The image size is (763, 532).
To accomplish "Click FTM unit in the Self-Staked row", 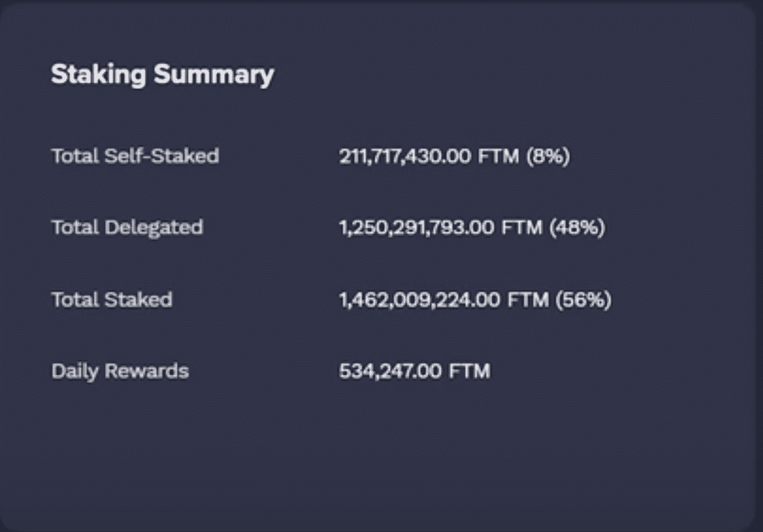I will click(498, 156).
